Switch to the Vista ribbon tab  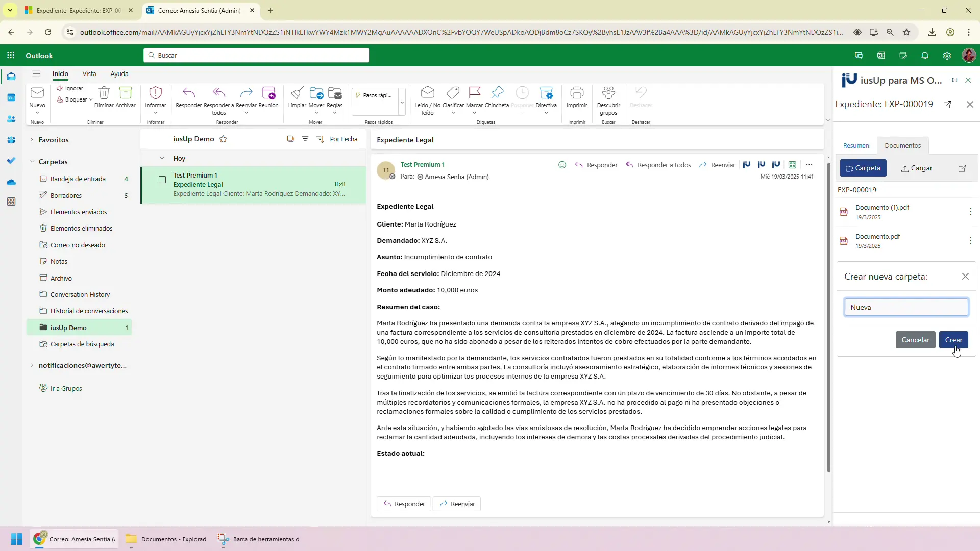(x=89, y=74)
